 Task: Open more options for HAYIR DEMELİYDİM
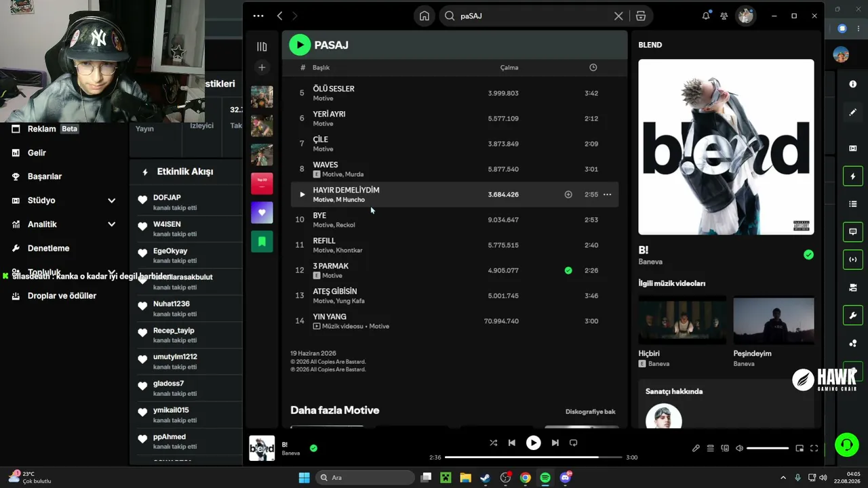608,195
